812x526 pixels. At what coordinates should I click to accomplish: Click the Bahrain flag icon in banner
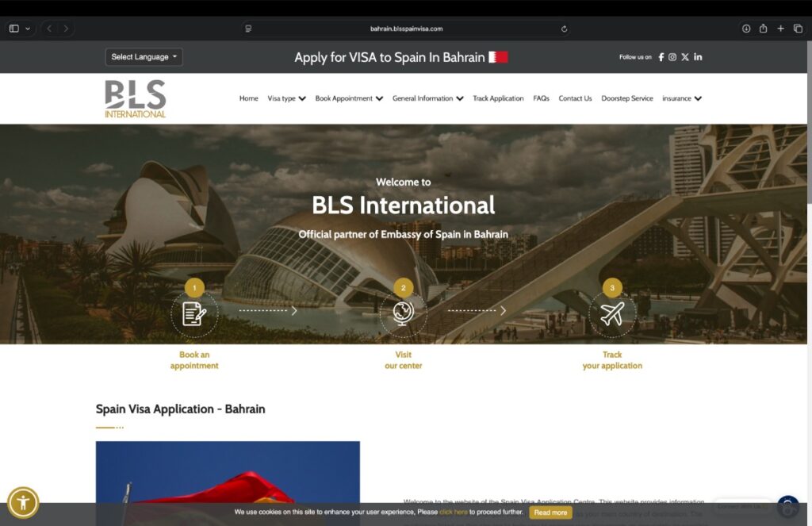click(498, 57)
